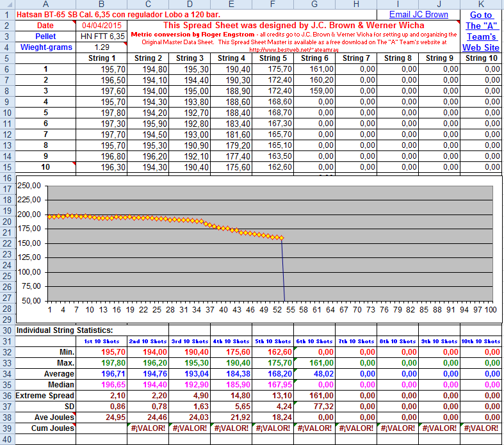Select row 10 by its row header
The height and width of the screenshot is (445, 504).
pos(7,112)
